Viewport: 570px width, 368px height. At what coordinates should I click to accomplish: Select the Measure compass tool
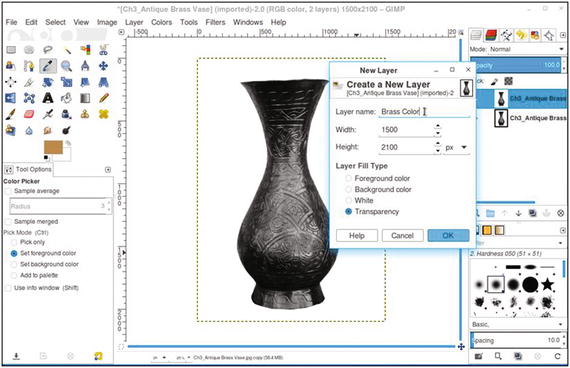click(x=85, y=66)
